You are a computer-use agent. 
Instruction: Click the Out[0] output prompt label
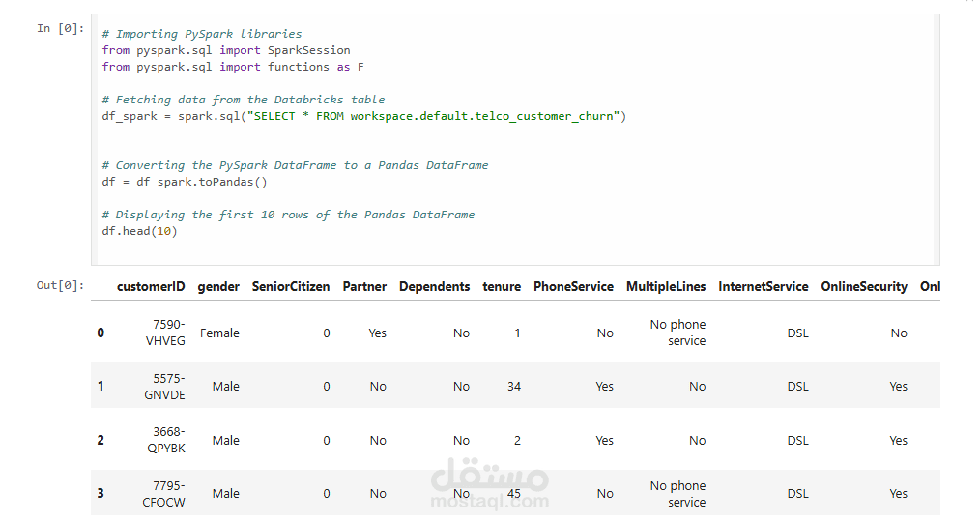pos(60,285)
